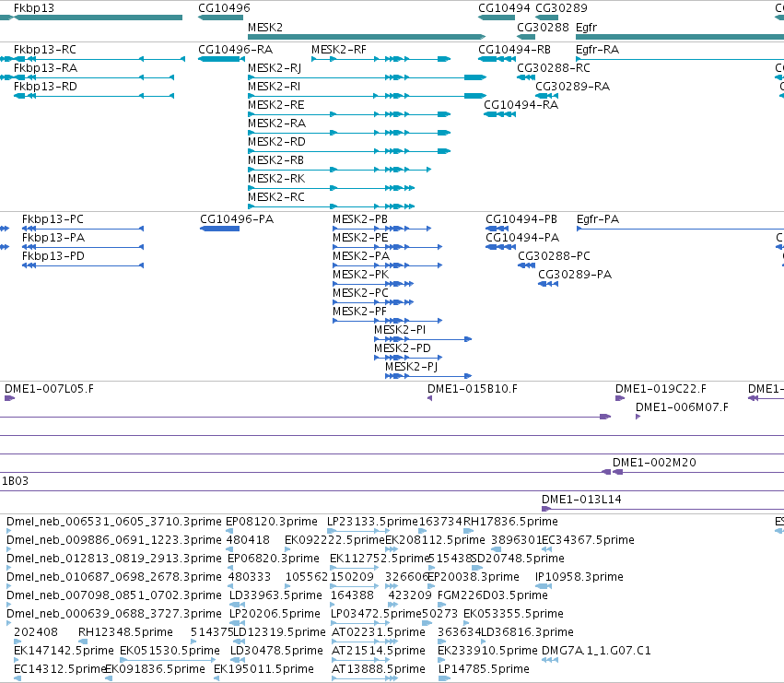Select protein Egfr-PA
Viewport: 784px width, 683px height.
tap(598, 219)
